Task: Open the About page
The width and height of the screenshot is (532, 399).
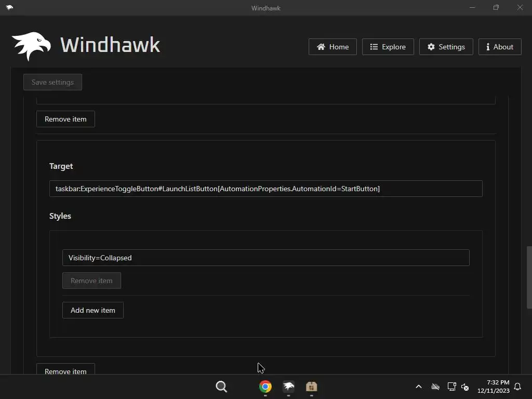Action: pos(500,47)
